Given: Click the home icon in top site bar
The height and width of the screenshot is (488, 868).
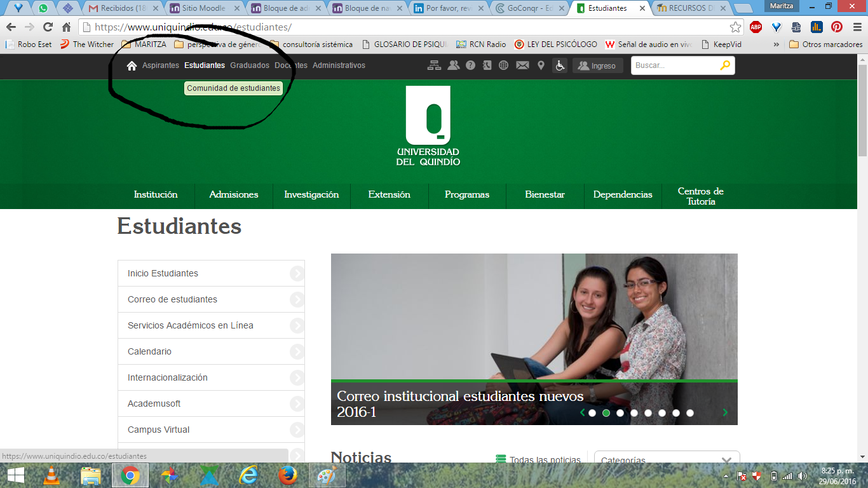Looking at the screenshot, I should 132,65.
